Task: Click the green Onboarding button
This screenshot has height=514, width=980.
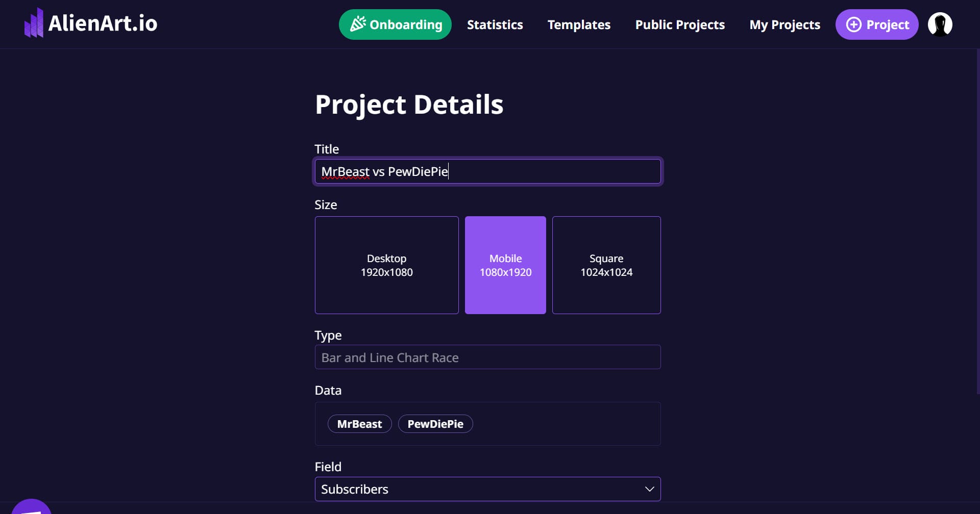Action: tap(395, 24)
